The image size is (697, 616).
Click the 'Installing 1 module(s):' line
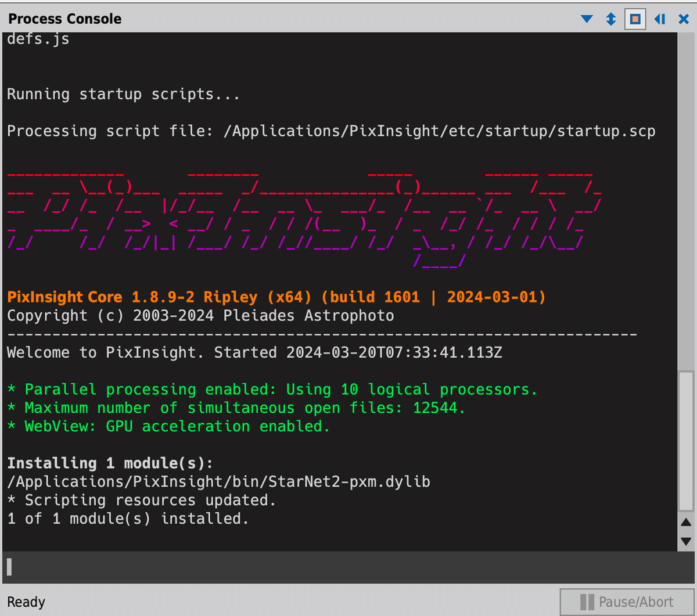[x=110, y=463]
